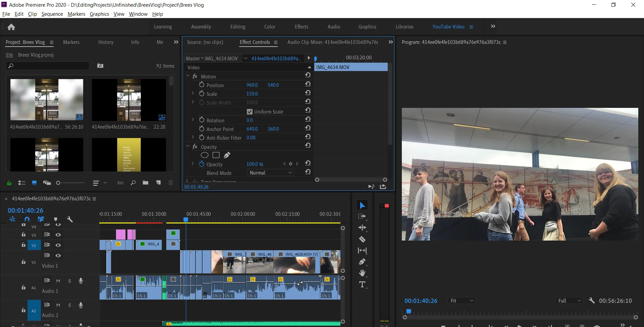
Task: Click the free-draw bezier mask pen under Opacity
Action: click(227, 155)
